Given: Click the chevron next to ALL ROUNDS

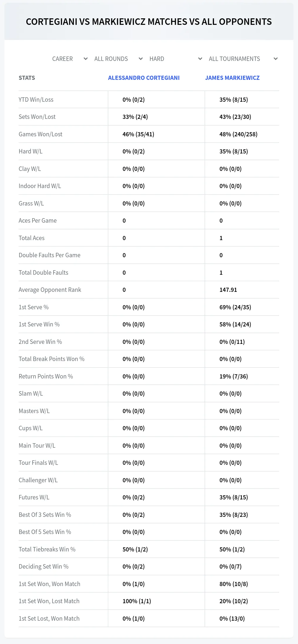Looking at the screenshot, I should (x=141, y=59).
